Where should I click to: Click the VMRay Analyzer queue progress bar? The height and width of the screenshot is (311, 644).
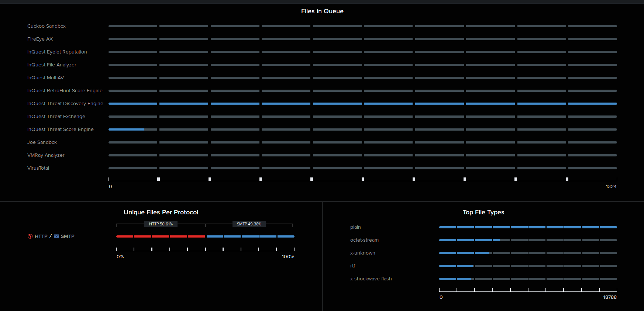click(x=363, y=155)
